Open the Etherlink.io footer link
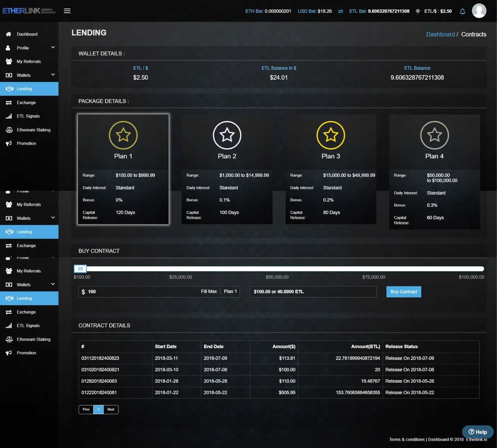497x448 pixels. (476, 439)
